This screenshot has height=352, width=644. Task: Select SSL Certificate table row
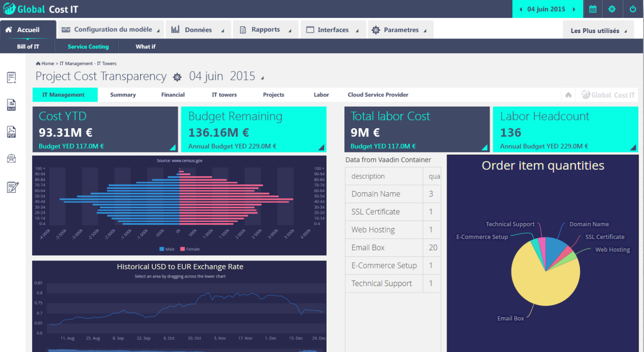(x=393, y=212)
